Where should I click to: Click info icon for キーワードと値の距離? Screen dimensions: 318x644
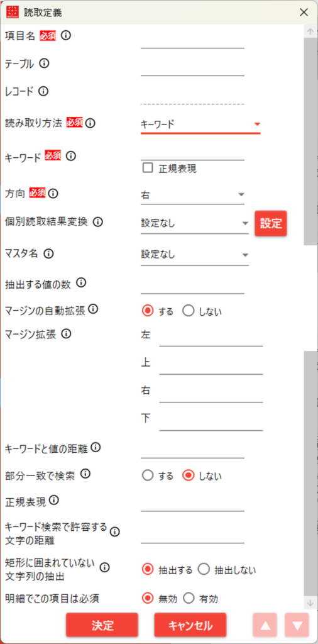(x=96, y=447)
